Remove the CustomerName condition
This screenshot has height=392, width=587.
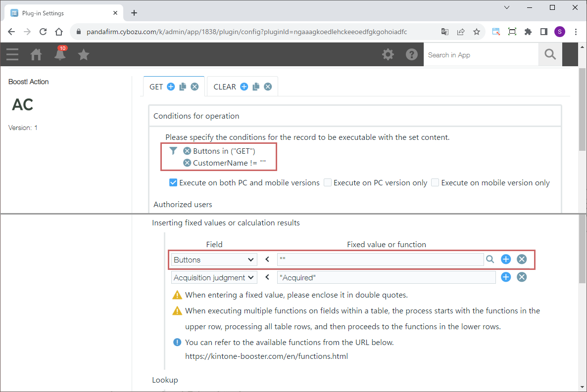(x=187, y=163)
